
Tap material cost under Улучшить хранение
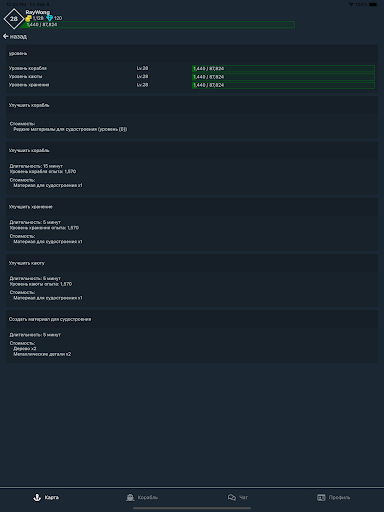click(x=48, y=242)
